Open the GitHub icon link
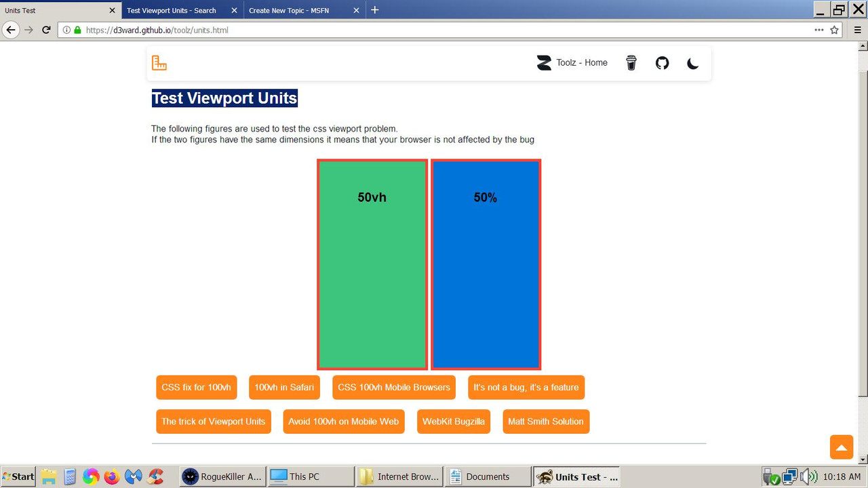Screen dimensions: 868x488 coord(663,63)
